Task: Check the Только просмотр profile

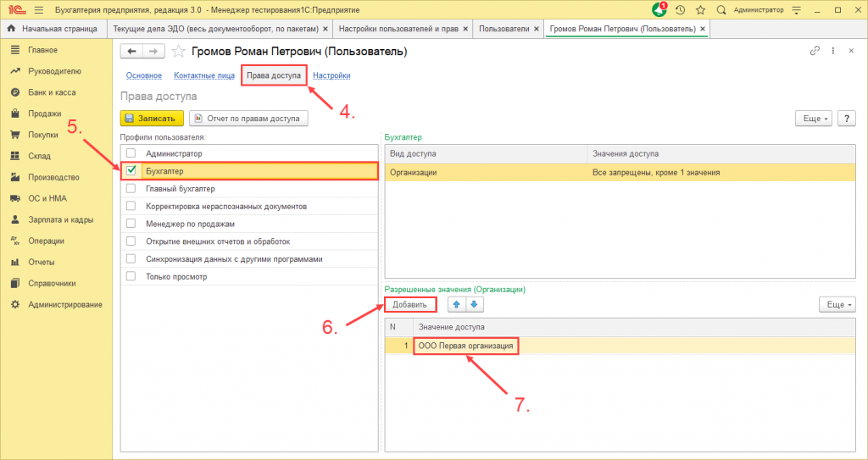Action: [131, 276]
